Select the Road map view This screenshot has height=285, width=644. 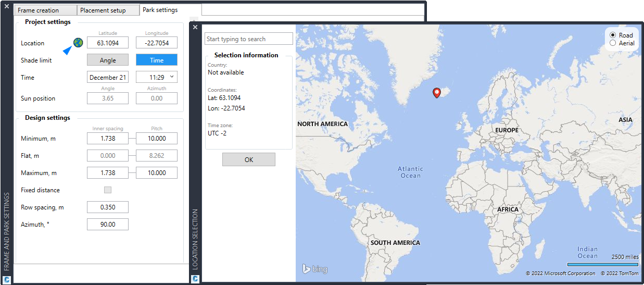tap(612, 35)
